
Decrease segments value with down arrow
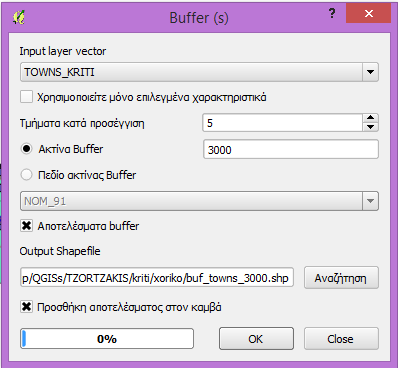pos(370,127)
